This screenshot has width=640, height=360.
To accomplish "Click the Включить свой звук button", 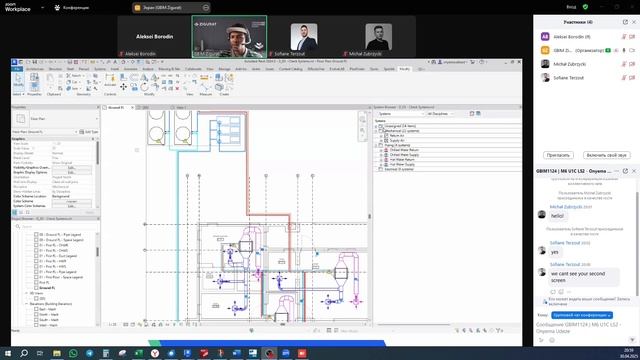I will pyautogui.click(x=607, y=155).
